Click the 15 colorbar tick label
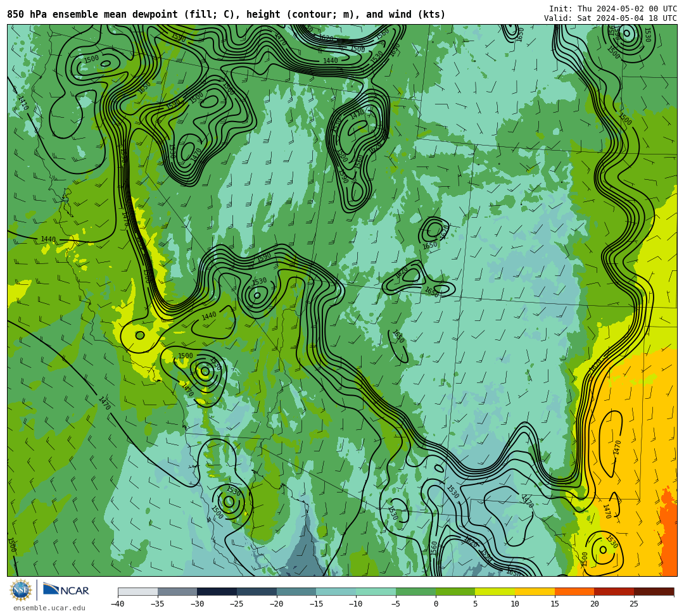The height and width of the screenshot is (616, 684). 554,604
